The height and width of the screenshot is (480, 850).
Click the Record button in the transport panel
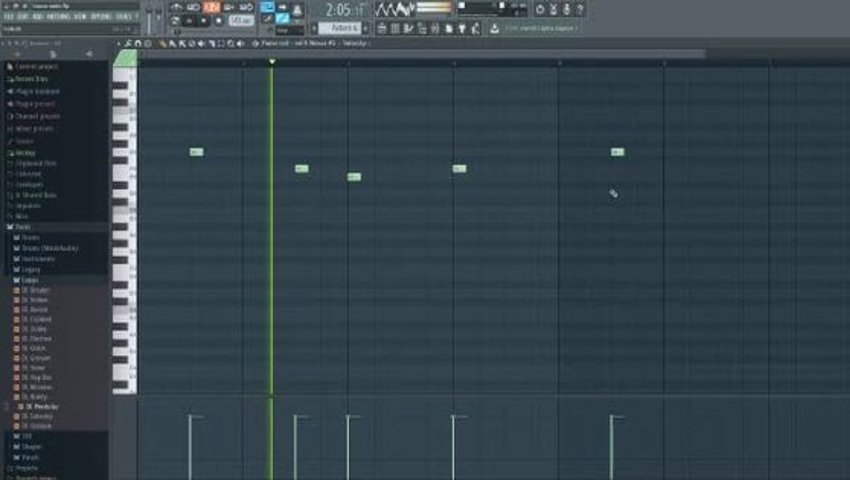(219, 21)
